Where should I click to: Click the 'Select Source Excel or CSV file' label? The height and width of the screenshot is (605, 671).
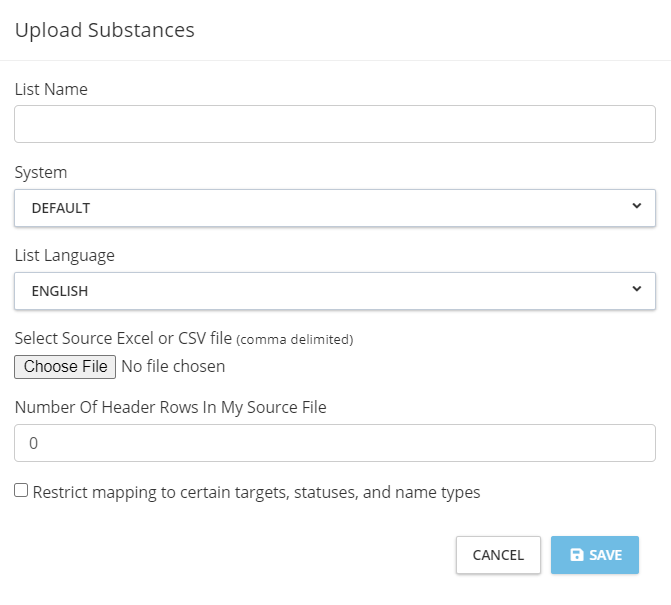(123, 339)
